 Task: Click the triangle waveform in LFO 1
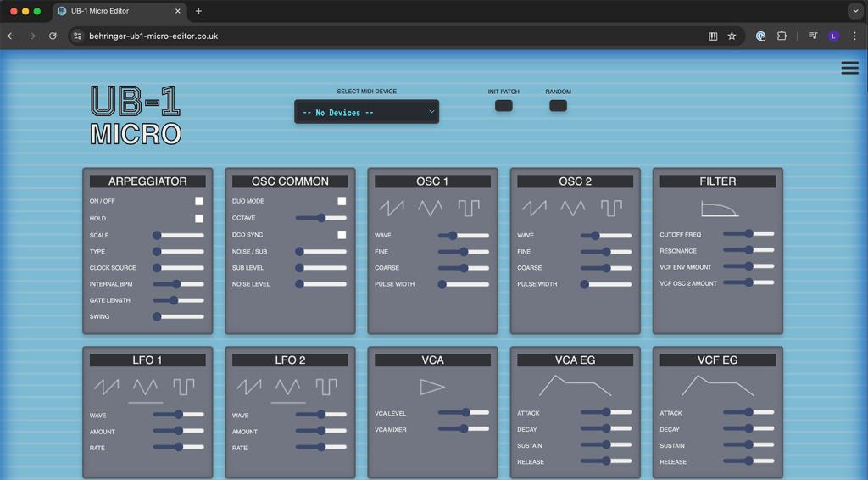(145, 387)
